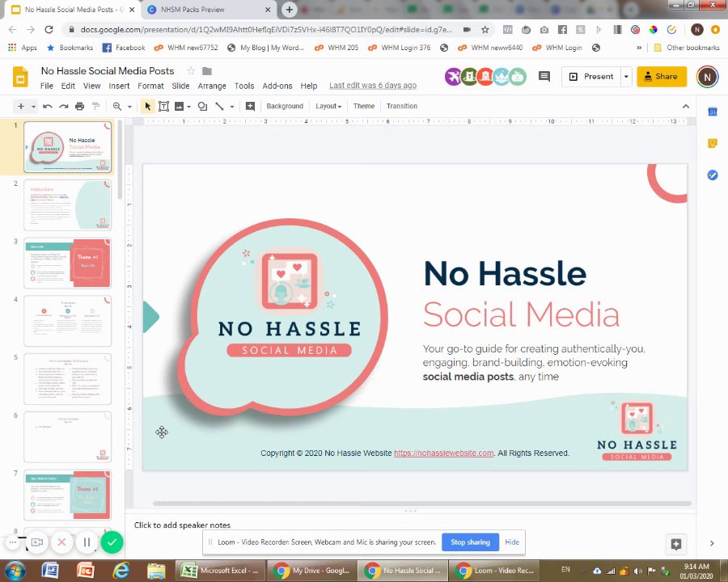Click the zoom magnifier tool
Image resolution: width=728 pixels, height=582 pixels.
[117, 106]
